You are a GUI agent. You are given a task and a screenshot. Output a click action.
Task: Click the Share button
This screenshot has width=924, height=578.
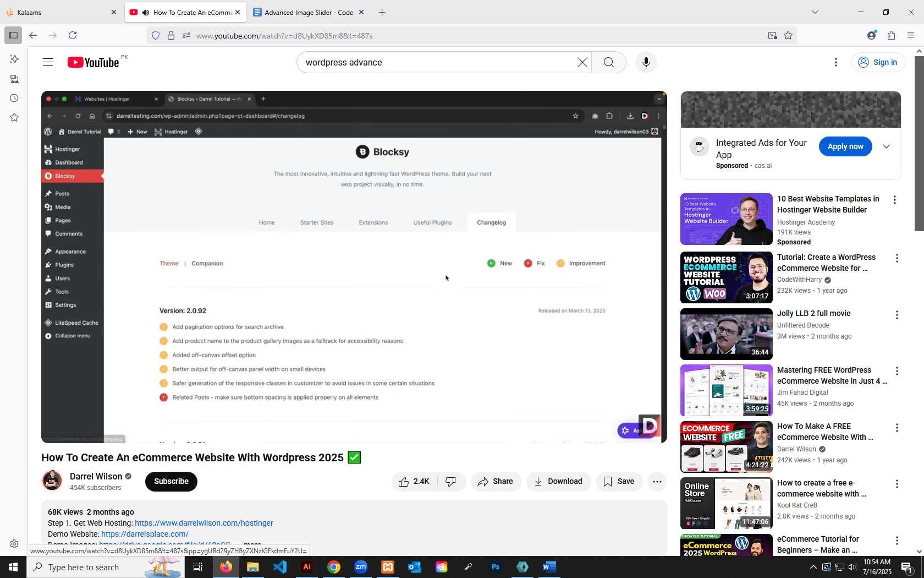[496, 482]
